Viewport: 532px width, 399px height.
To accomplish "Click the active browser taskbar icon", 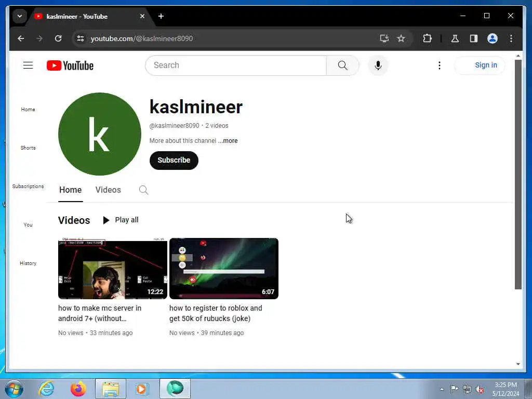I will point(175,389).
